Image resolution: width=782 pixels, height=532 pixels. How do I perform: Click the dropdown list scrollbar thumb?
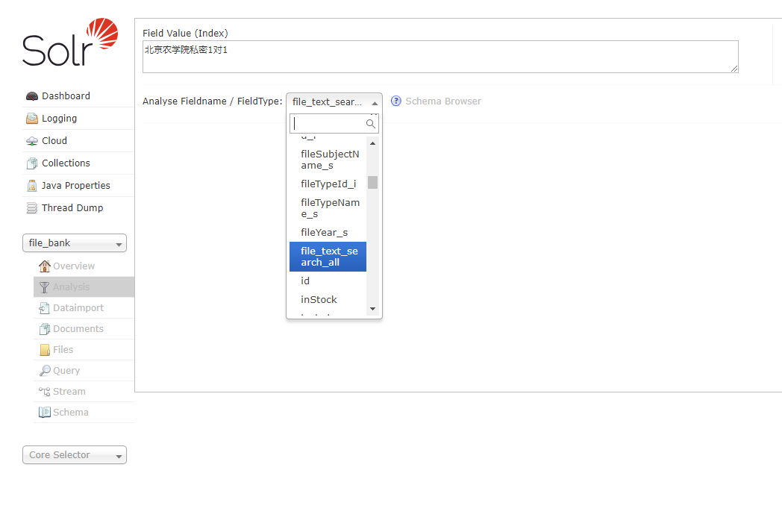pos(372,183)
